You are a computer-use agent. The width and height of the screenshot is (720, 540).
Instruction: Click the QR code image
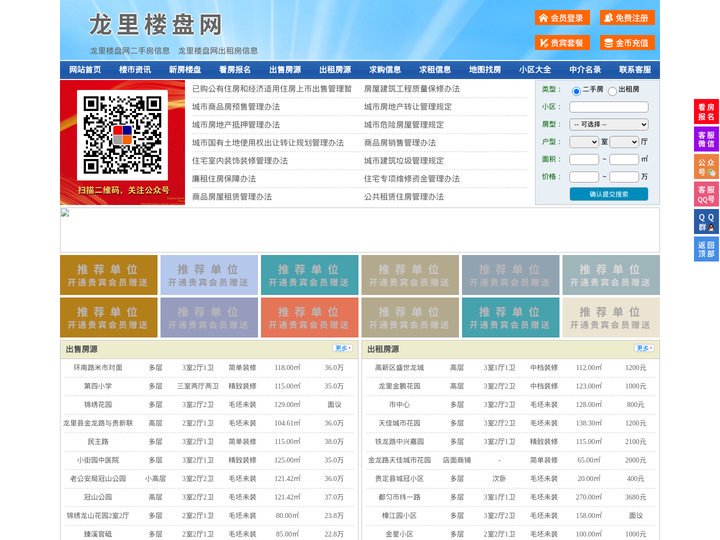click(122, 135)
